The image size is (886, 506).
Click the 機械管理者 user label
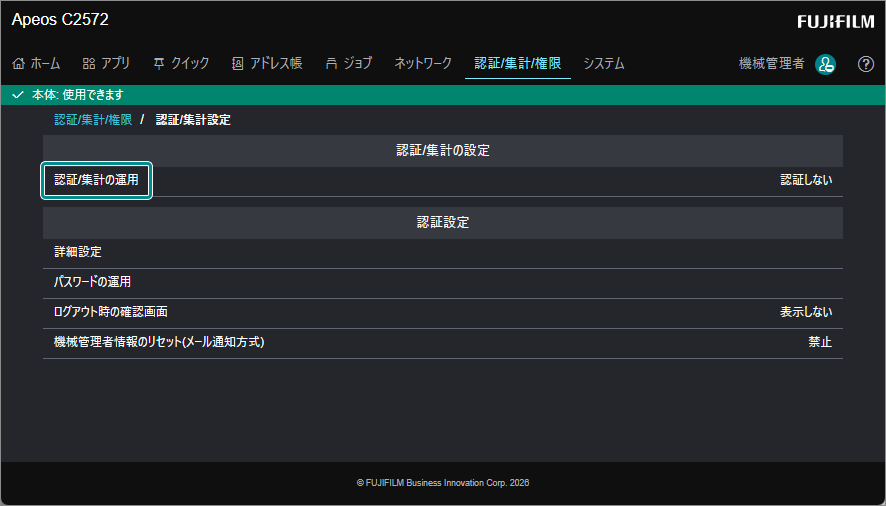(x=771, y=63)
